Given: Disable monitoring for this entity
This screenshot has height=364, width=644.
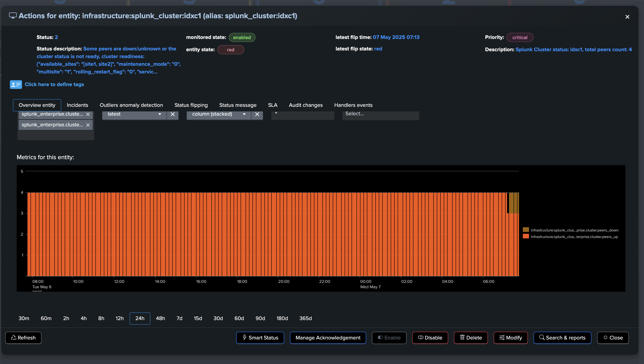Looking at the screenshot, I should (430, 338).
